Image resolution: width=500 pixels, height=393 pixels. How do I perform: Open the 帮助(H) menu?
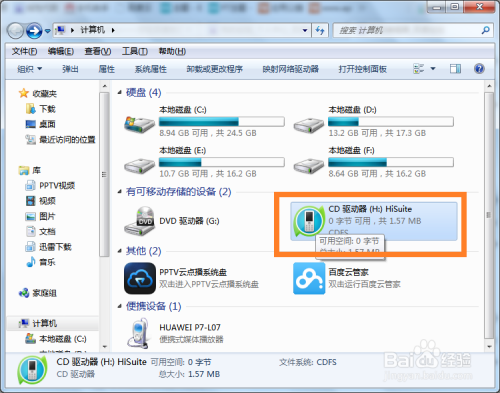tap(172, 51)
